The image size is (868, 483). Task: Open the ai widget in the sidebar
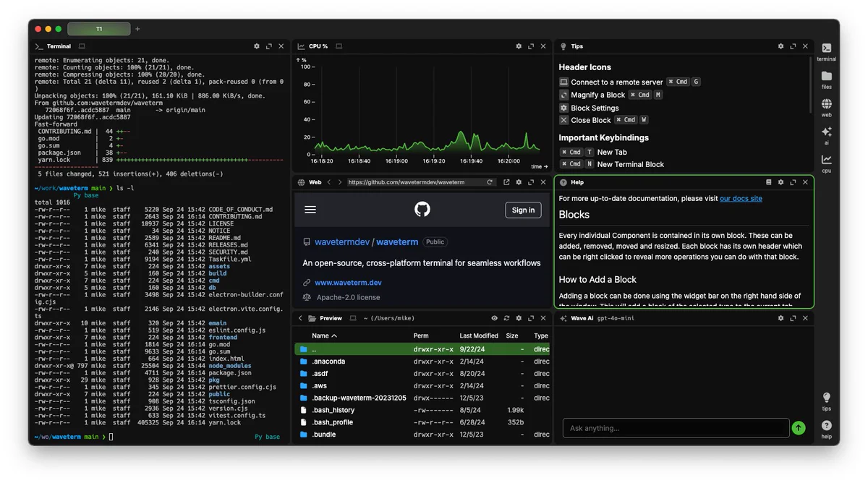(826, 135)
